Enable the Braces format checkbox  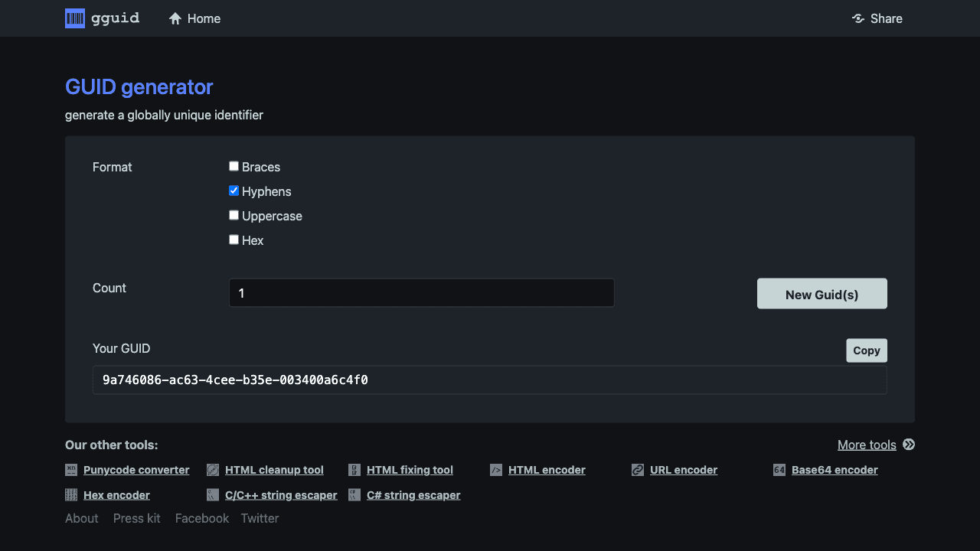[x=234, y=165]
